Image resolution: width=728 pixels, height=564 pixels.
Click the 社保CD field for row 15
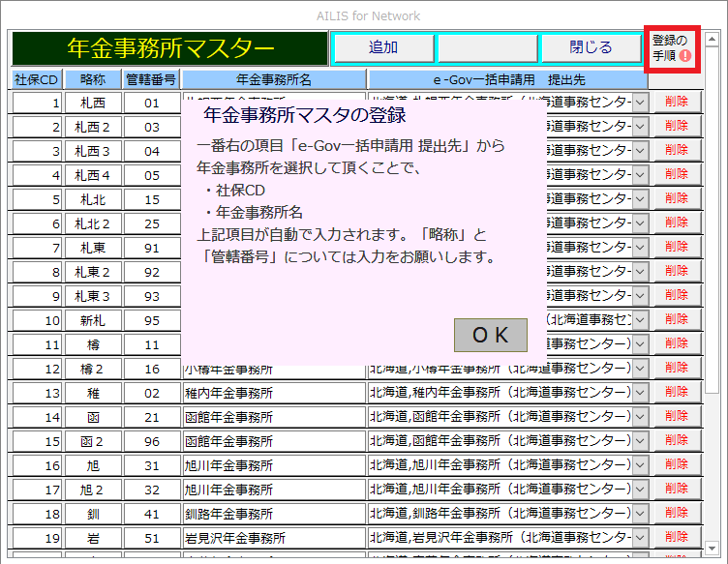point(37,441)
